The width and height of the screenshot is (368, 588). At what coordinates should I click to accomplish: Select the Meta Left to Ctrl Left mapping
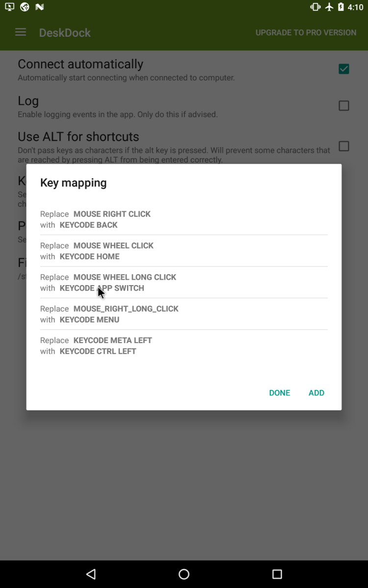184,345
